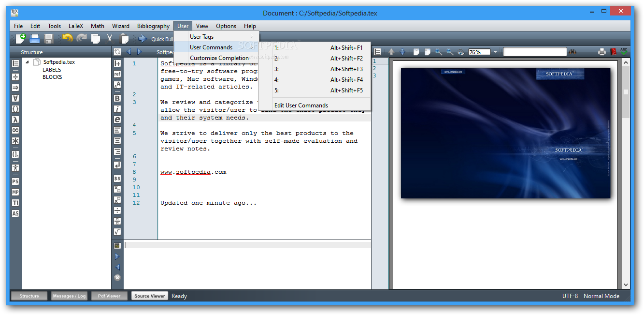Toggle the Pdf Viewer panel

click(x=109, y=296)
